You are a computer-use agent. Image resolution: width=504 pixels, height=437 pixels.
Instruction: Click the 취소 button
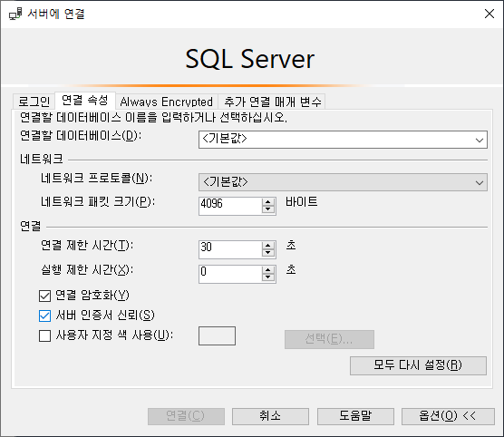point(270,416)
